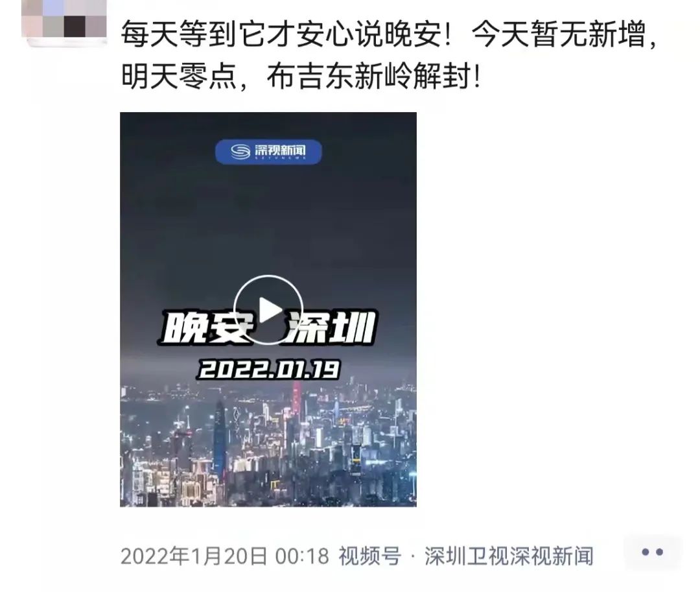Viewport: 700px width, 592px height.
Task: Tap the S-shaped Shenzhen TV emblem
Action: (x=240, y=152)
